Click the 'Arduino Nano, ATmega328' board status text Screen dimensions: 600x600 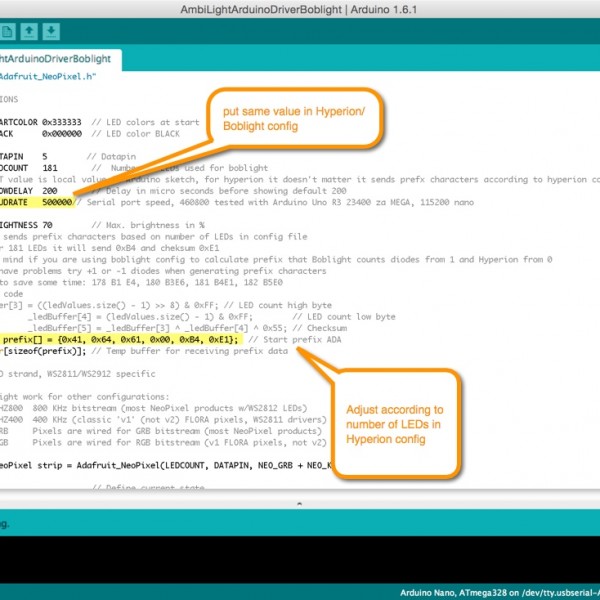coord(500,593)
